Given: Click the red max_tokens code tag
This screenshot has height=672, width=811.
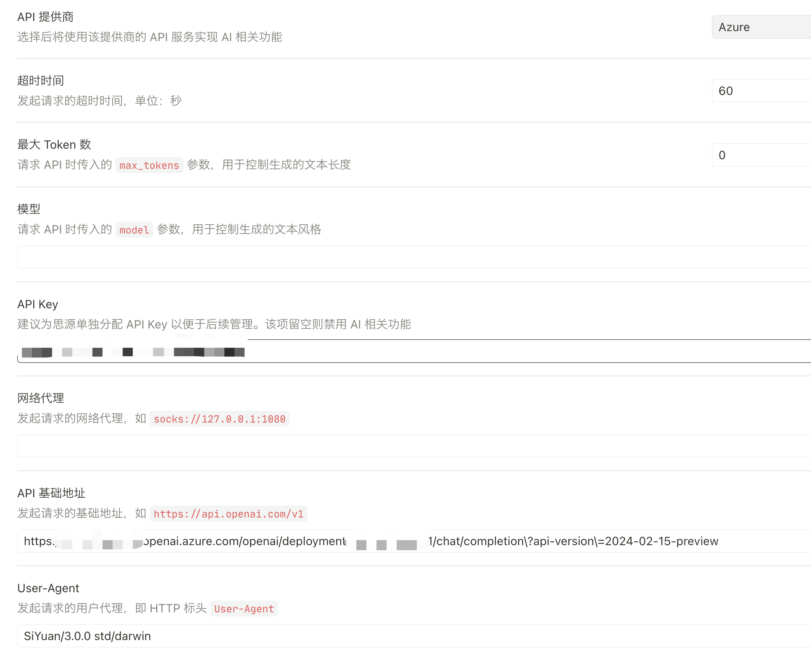Looking at the screenshot, I should pyautogui.click(x=149, y=165).
